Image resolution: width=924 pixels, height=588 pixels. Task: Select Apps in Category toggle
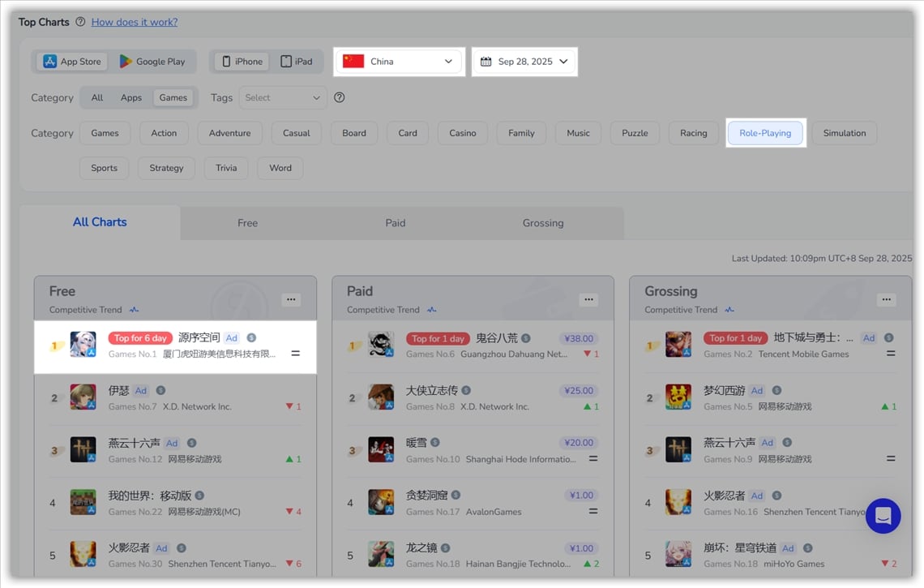pos(131,97)
